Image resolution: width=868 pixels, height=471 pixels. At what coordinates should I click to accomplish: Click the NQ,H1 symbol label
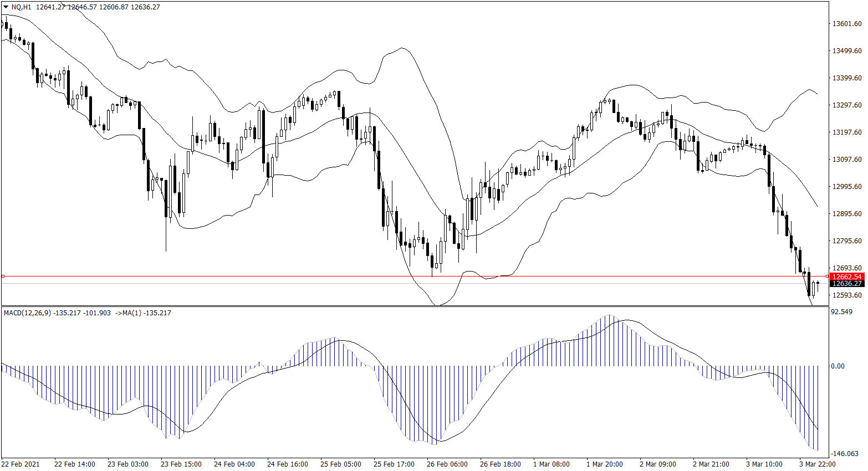[x=21, y=7]
